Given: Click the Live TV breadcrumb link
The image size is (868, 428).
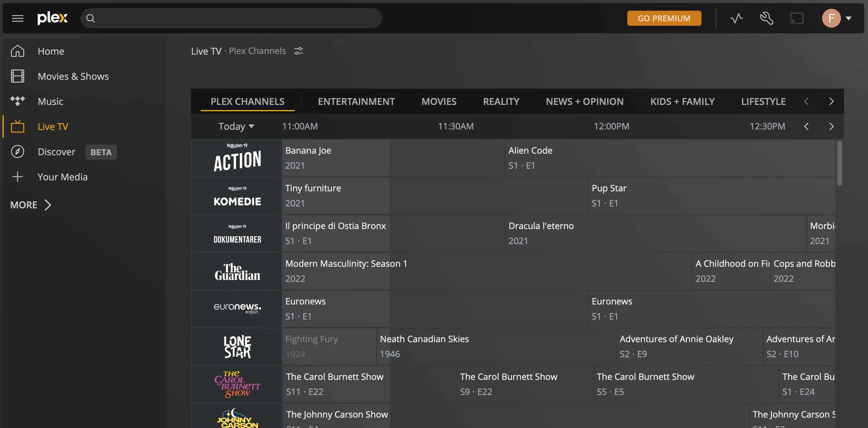Looking at the screenshot, I should (x=206, y=51).
